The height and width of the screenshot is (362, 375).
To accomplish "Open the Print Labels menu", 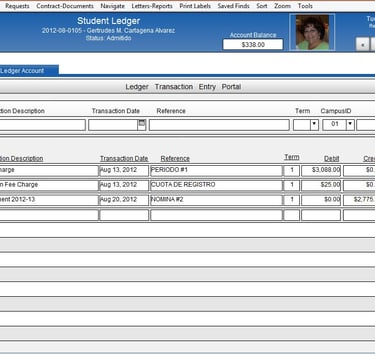I will point(195,6).
